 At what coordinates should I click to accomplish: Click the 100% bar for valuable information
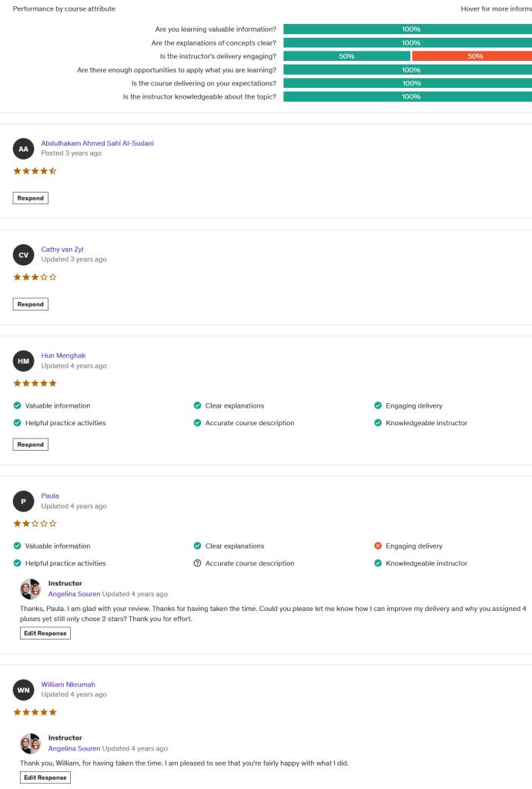408,29
